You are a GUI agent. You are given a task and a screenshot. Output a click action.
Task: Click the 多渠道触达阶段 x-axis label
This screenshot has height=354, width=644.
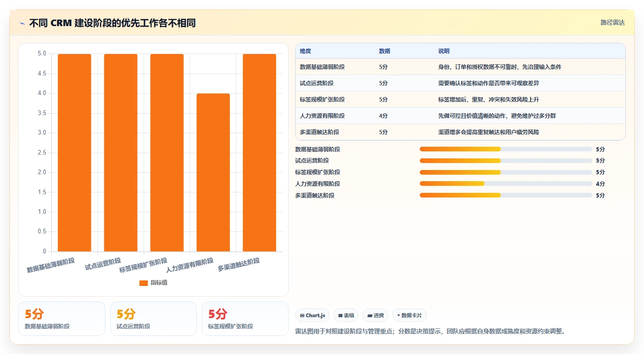[239, 265]
